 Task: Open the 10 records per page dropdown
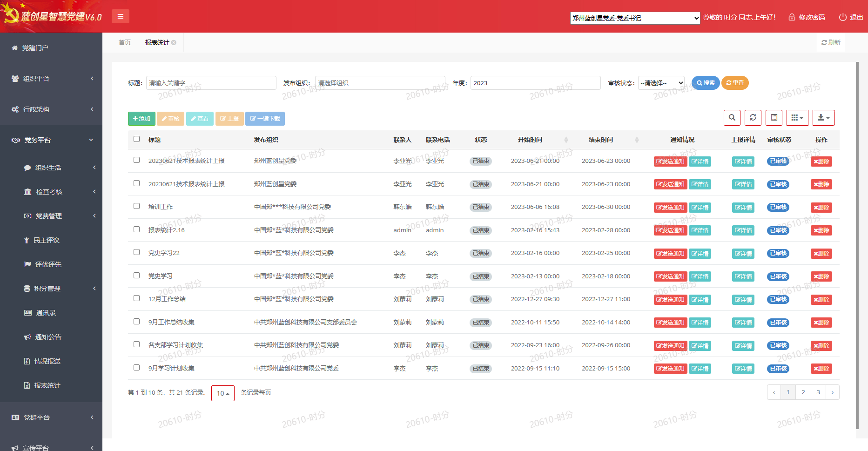point(222,393)
